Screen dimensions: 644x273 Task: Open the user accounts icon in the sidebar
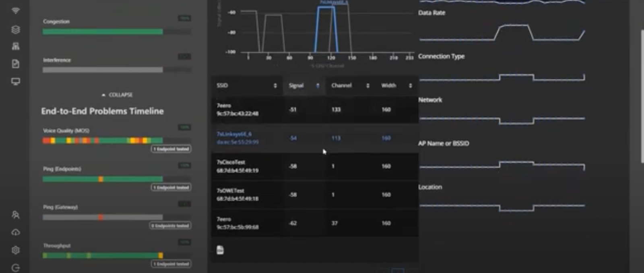(x=16, y=215)
